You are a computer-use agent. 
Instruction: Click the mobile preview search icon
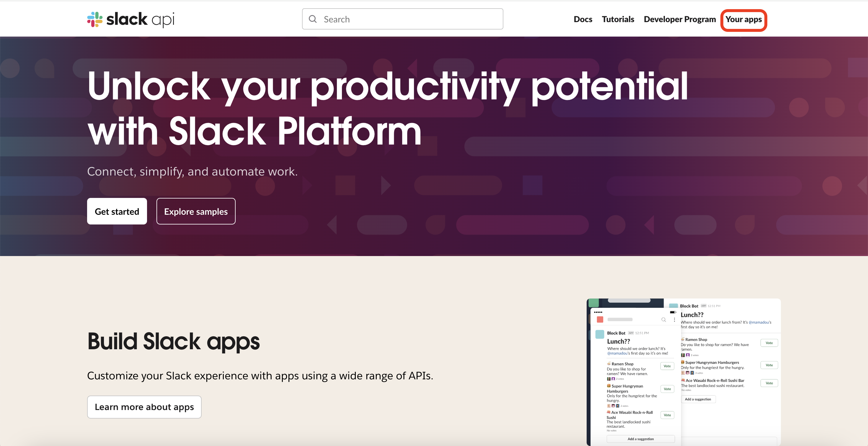tap(663, 320)
